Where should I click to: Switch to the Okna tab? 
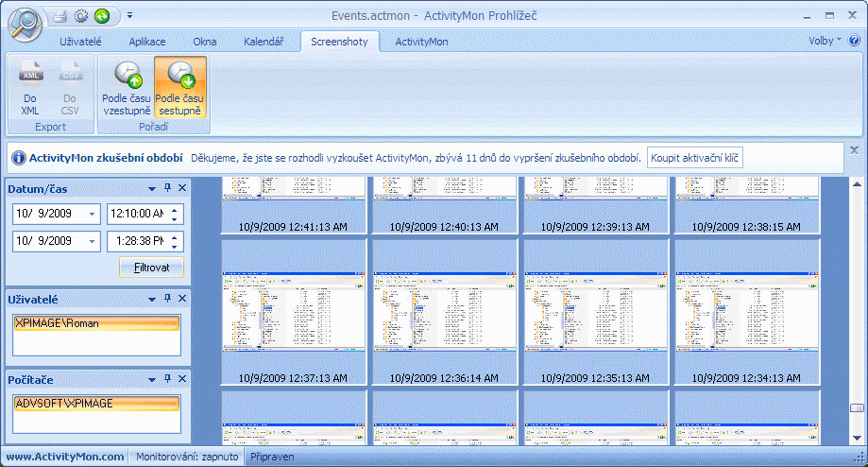point(205,42)
